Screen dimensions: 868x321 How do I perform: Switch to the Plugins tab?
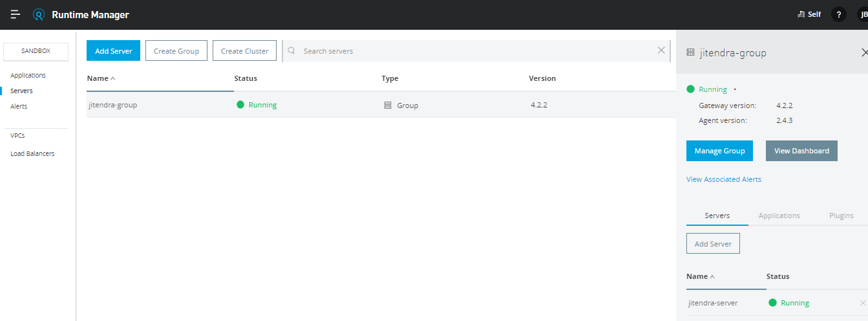[840, 216]
